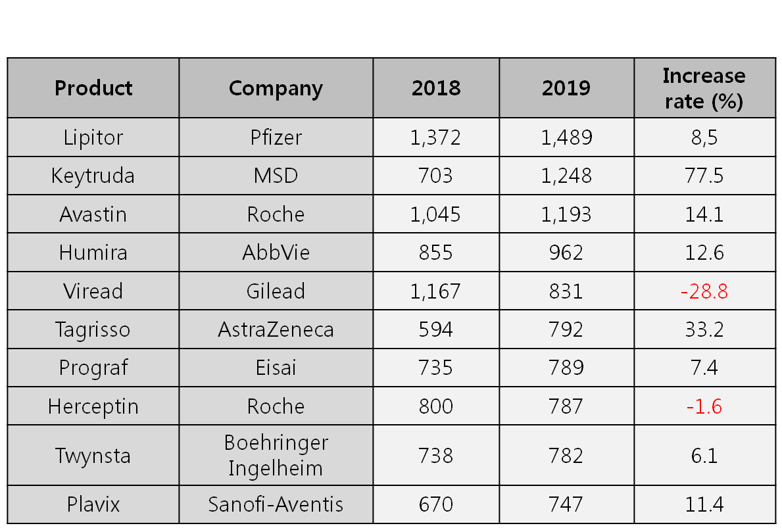Select the red -1.6 increase rate value
This screenshot has width=782, height=532.
(x=704, y=406)
